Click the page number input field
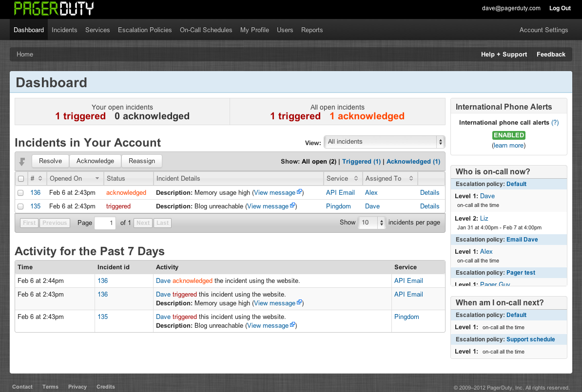The width and height of the screenshot is (582, 392). coord(105,223)
